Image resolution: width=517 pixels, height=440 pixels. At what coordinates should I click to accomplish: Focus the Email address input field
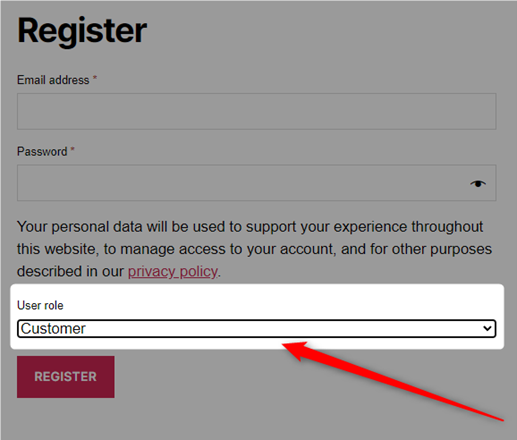257,111
